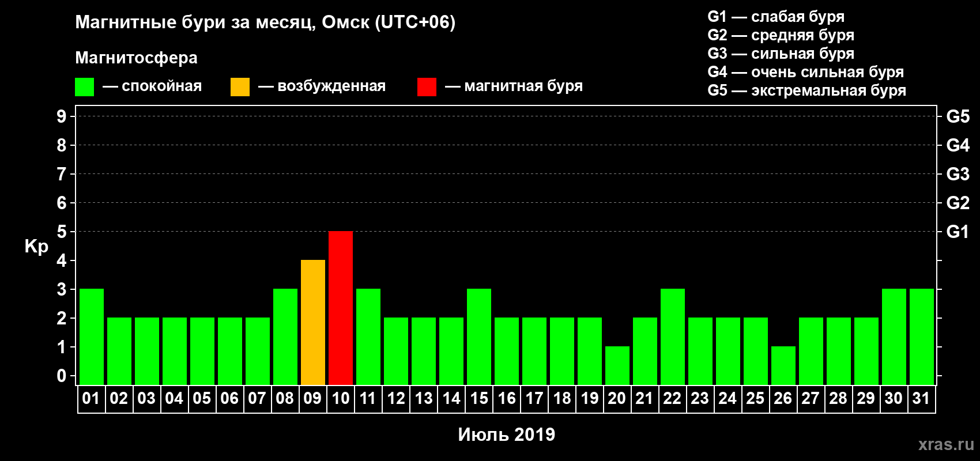Click the date label '30'

point(894,398)
